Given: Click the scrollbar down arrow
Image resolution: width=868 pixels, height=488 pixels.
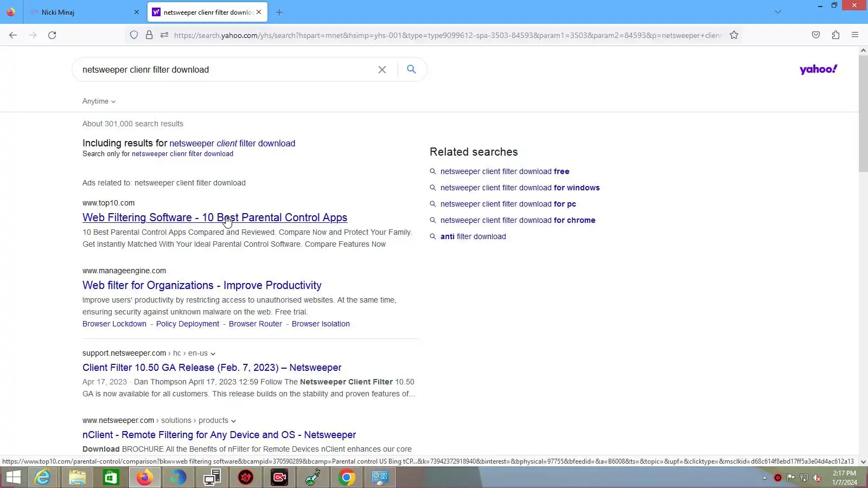Looking at the screenshot, I should click(863, 462).
